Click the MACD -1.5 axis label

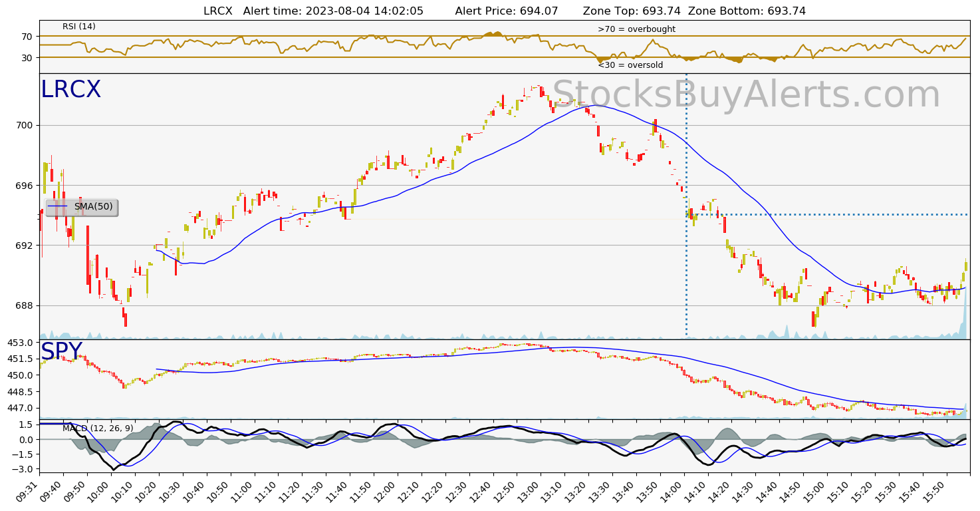click(x=23, y=454)
